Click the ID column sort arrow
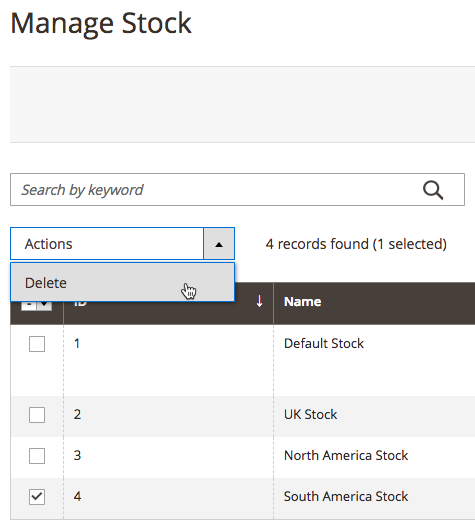This screenshot has width=475, height=529. coord(259,301)
